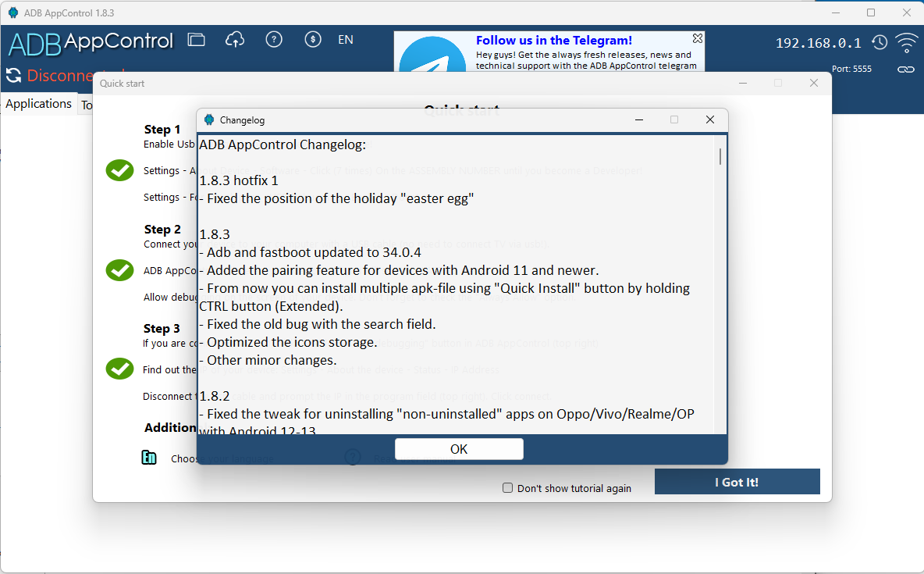Close the Quick start window
The image size is (924, 574).
point(814,84)
